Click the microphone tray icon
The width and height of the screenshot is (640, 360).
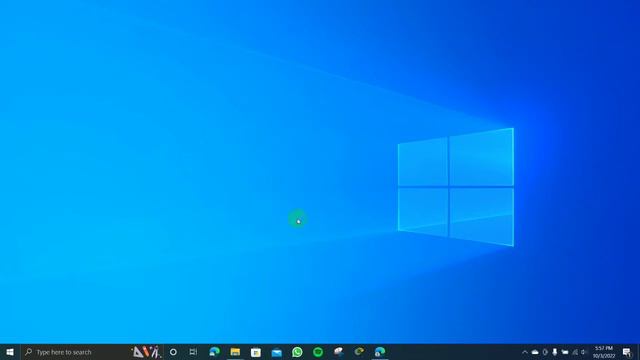[555, 352]
